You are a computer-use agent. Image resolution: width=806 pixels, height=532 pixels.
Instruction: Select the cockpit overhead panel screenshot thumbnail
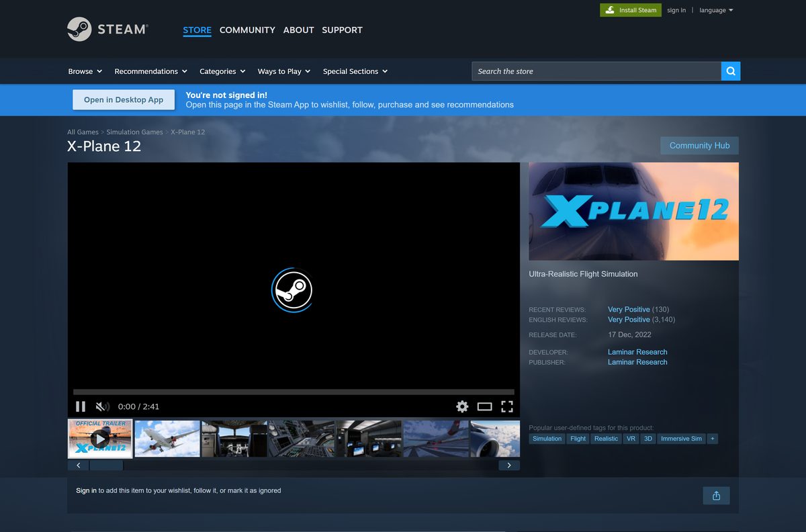pos(234,439)
